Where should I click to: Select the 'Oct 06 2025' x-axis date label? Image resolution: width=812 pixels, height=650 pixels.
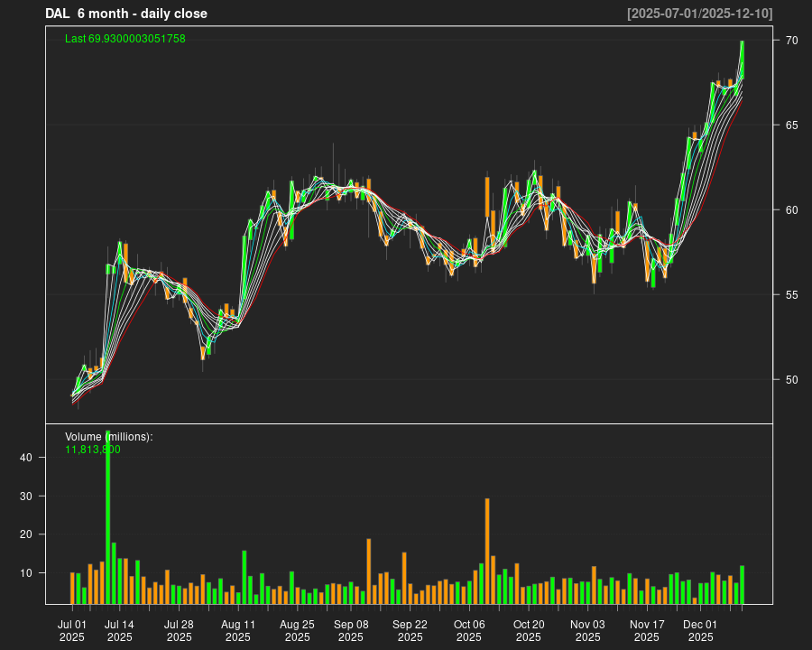469,630
